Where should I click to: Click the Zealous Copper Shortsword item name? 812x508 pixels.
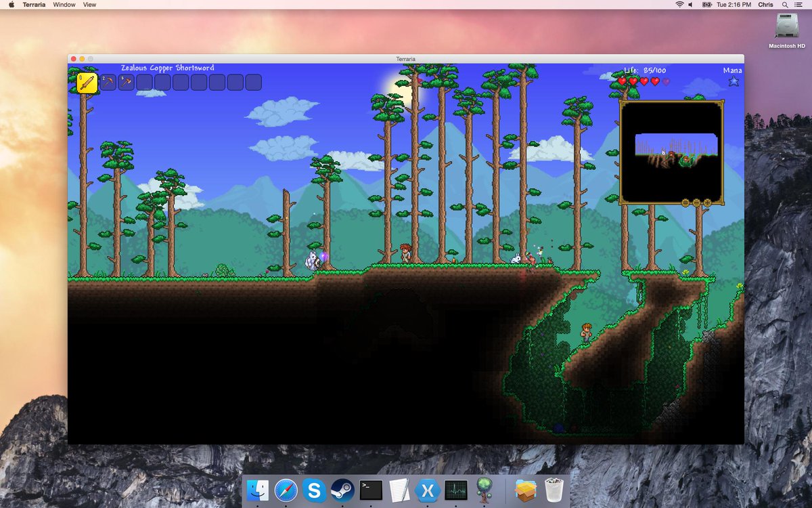(168, 68)
